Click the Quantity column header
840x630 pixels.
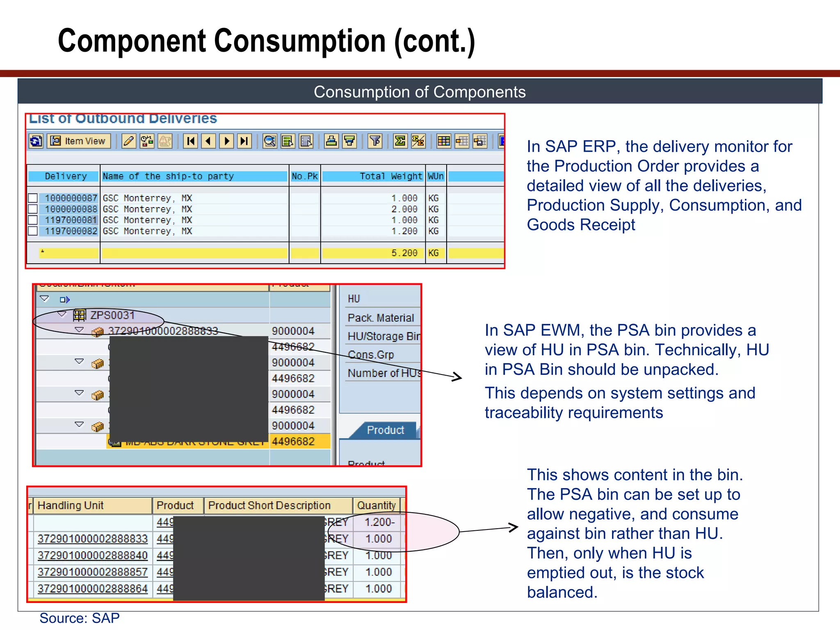[x=377, y=506]
